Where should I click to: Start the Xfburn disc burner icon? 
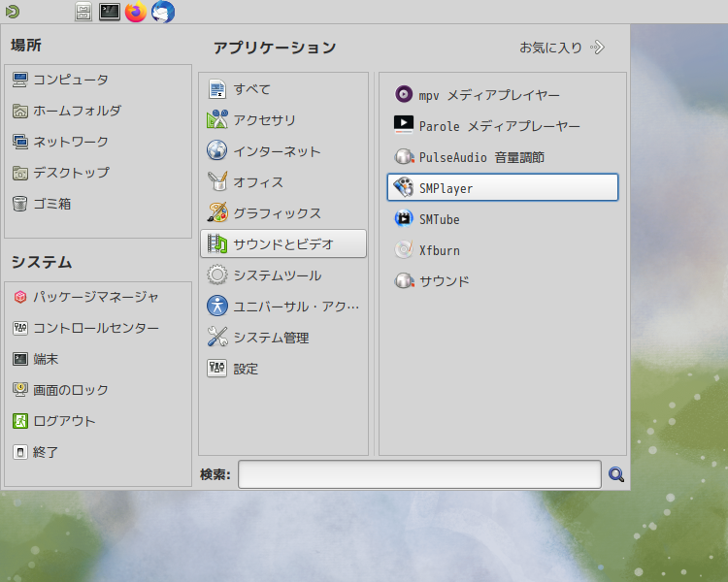click(x=404, y=249)
